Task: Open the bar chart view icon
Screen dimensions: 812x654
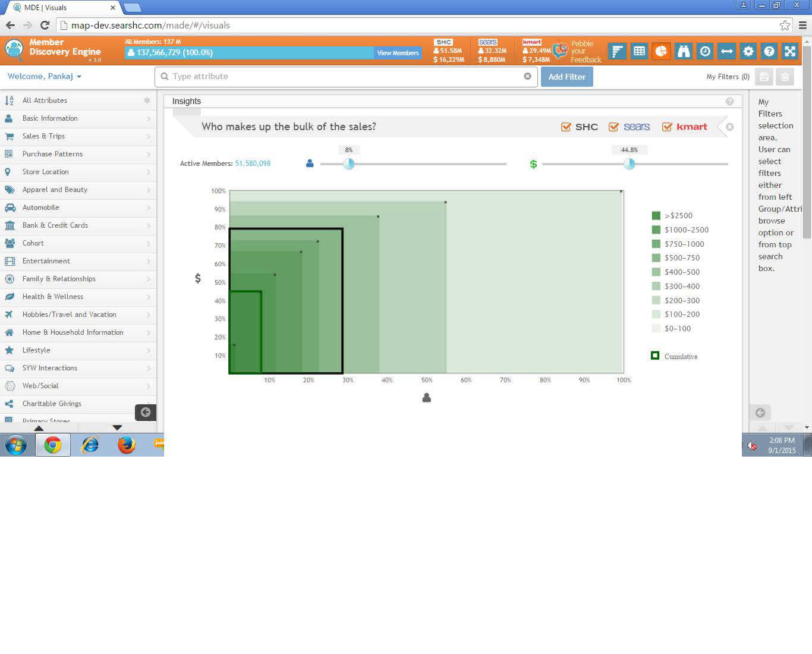Action: [x=617, y=52]
